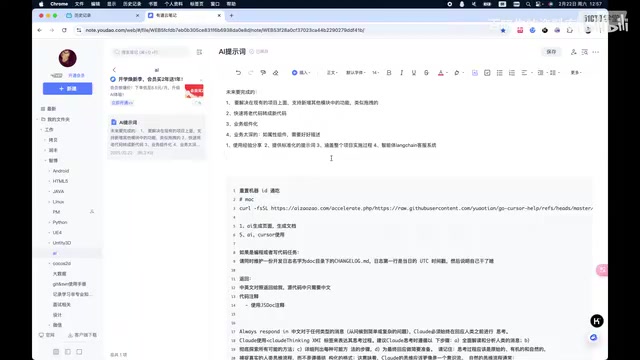640x360 pixels.
Task: Open the 更多 more toolbar options
Action: click(x=576, y=73)
